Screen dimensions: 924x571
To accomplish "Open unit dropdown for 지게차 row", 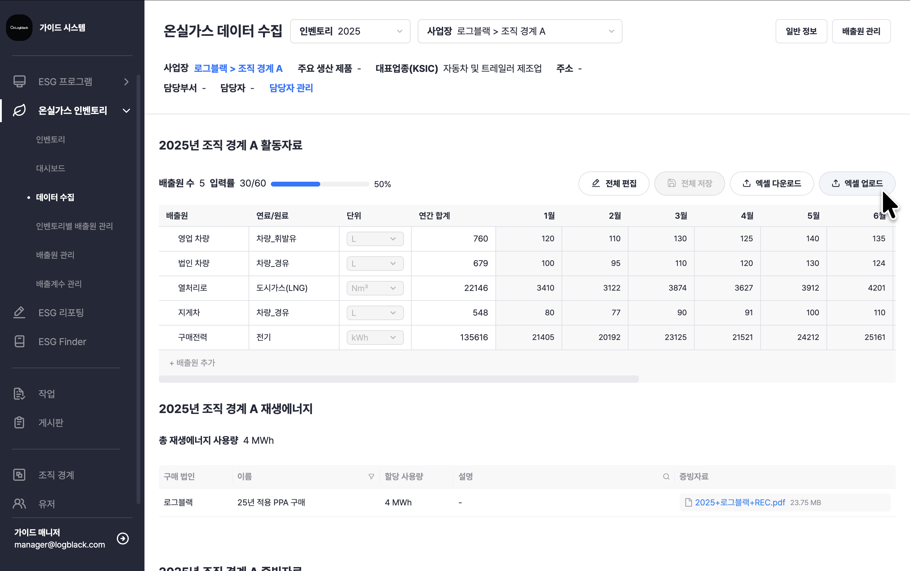I will point(375,313).
